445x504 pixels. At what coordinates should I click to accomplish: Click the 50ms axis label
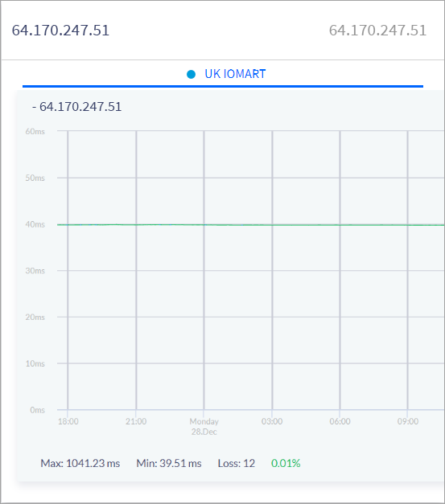point(35,178)
